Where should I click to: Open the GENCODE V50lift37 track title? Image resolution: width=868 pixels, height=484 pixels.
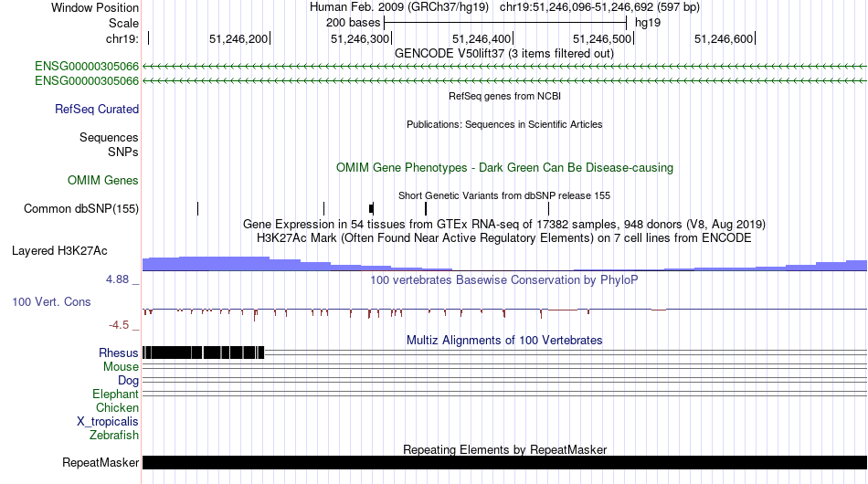click(503, 54)
